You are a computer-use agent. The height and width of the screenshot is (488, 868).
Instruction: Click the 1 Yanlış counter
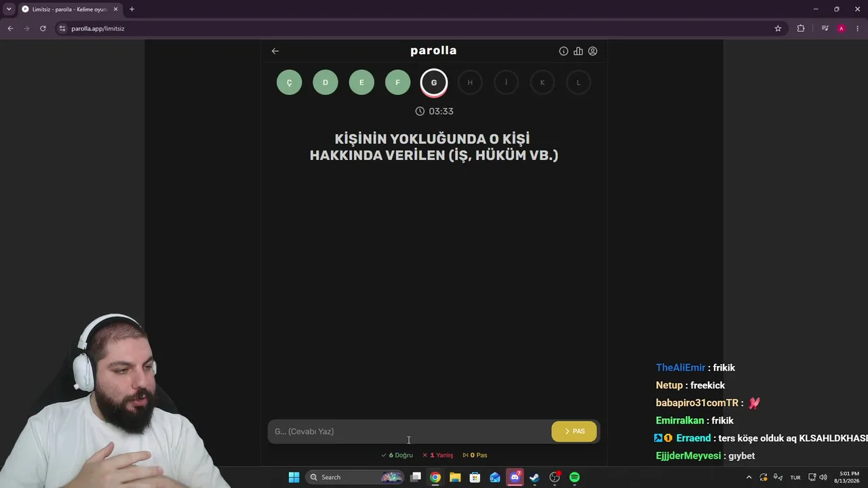438,455
